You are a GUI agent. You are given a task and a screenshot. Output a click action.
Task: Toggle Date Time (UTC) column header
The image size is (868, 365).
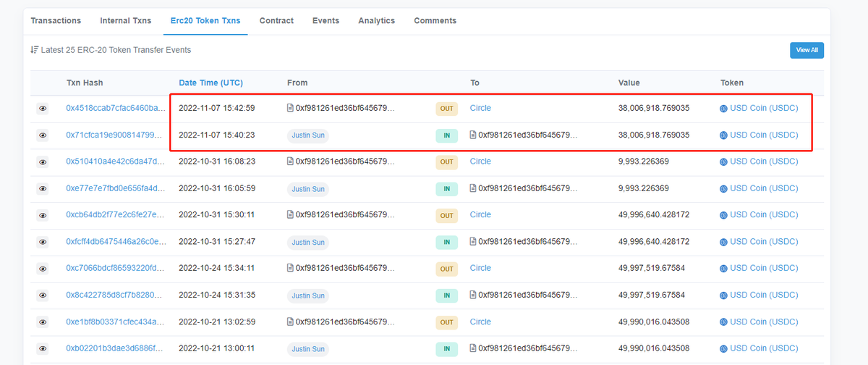tap(211, 83)
